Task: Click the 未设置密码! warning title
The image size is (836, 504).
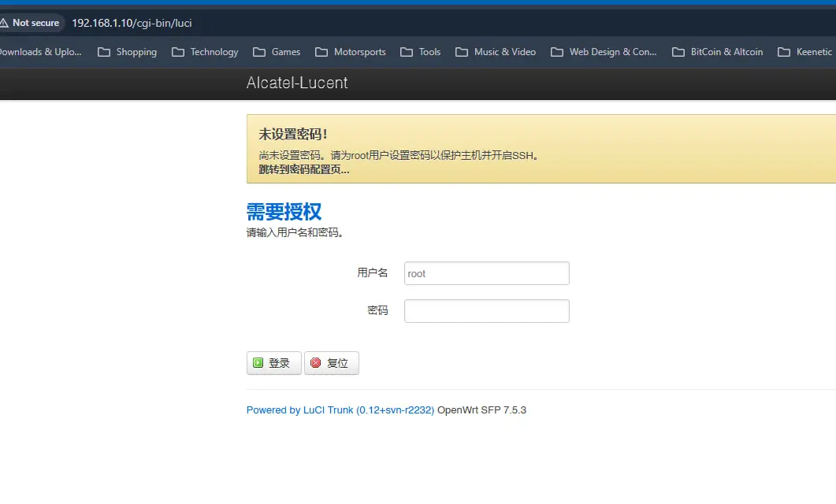Action: [293, 134]
